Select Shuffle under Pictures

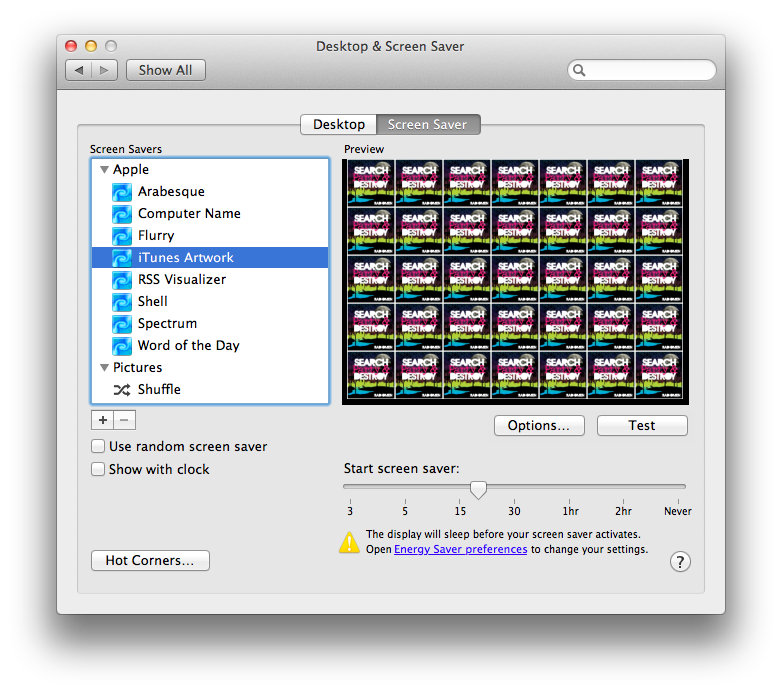(210, 389)
